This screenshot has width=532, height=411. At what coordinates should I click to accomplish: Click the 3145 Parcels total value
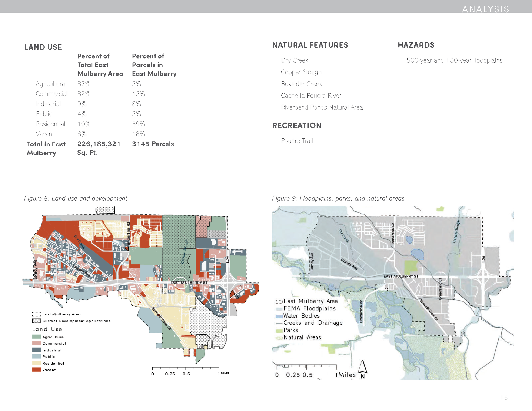coord(153,144)
